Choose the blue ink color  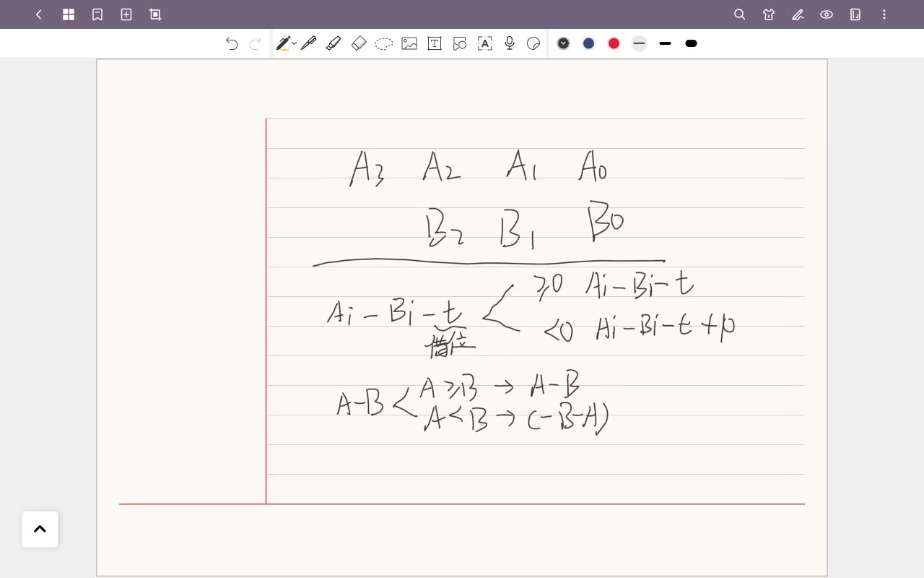point(589,43)
